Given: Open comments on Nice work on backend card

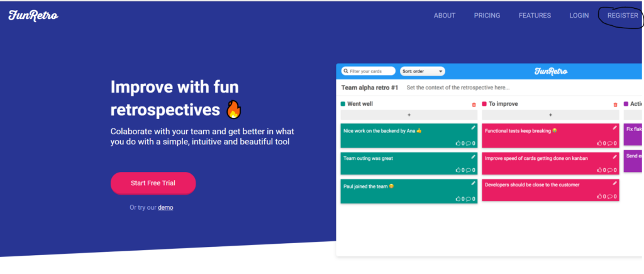Looking at the screenshot, I should point(468,143).
